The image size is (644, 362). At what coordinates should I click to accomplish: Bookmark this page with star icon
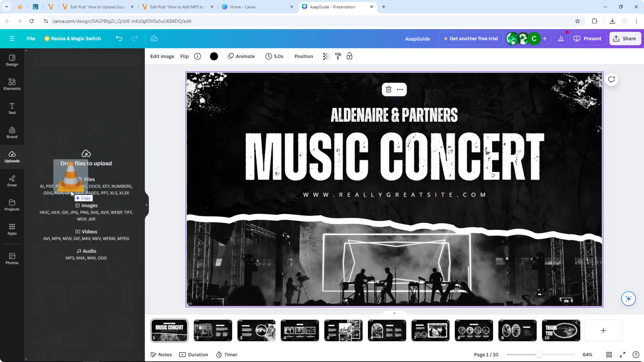(x=577, y=21)
